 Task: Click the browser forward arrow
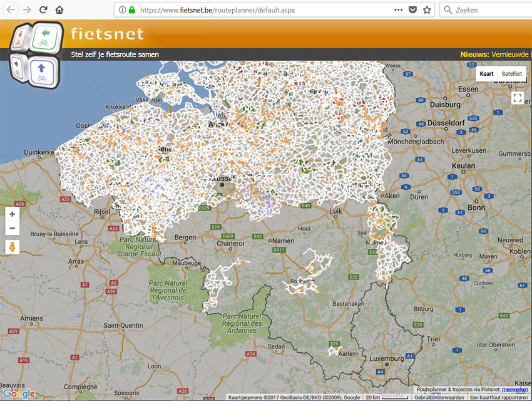tap(27, 9)
